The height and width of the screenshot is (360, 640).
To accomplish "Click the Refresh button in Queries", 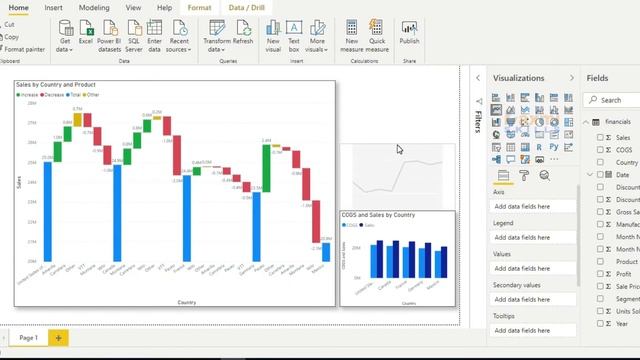I will click(243, 32).
